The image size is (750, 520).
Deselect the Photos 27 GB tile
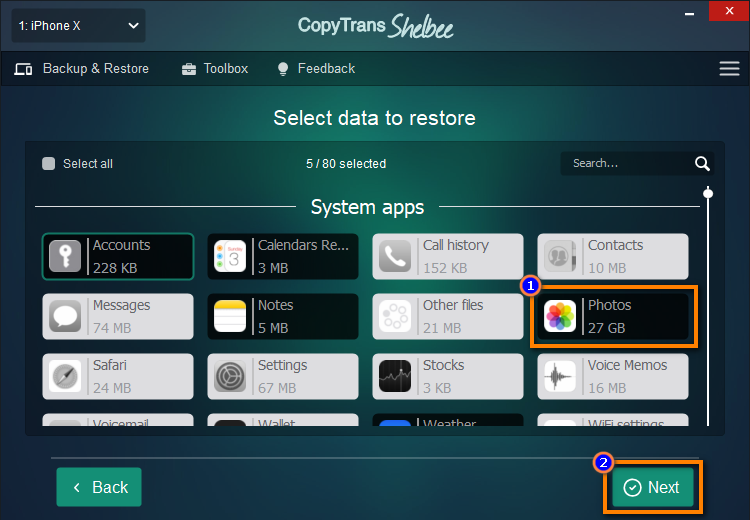click(x=613, y=317)
